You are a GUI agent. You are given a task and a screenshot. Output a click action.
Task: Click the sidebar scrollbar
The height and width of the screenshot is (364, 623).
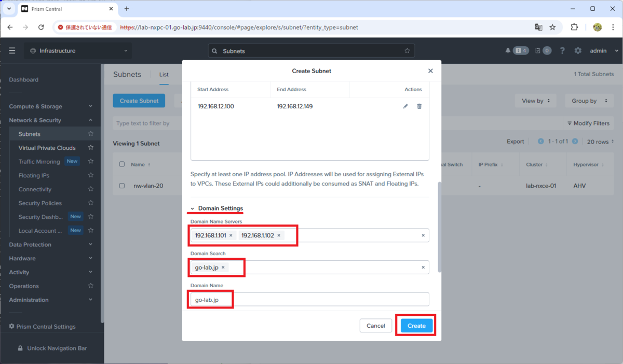(x=102, y=194)
